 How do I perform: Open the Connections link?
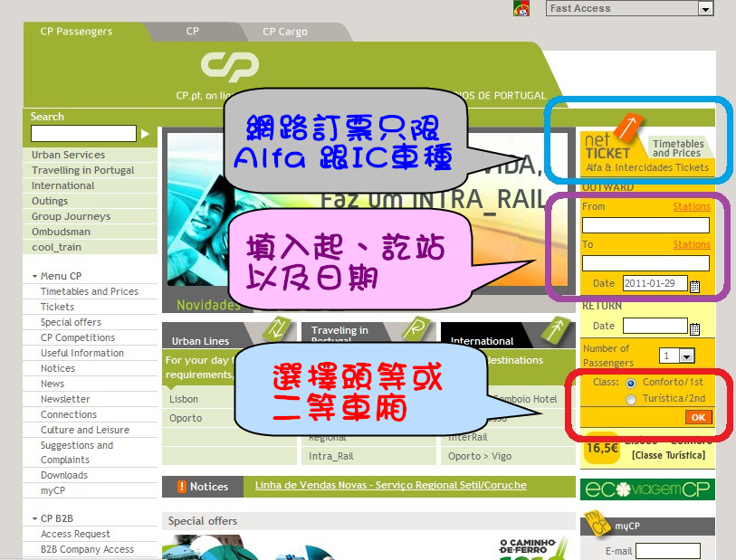coord(69,415)
